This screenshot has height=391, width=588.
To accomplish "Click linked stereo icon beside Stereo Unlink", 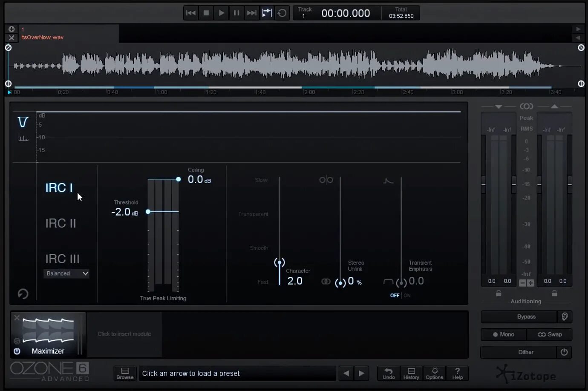I will (x=326, y=282).
